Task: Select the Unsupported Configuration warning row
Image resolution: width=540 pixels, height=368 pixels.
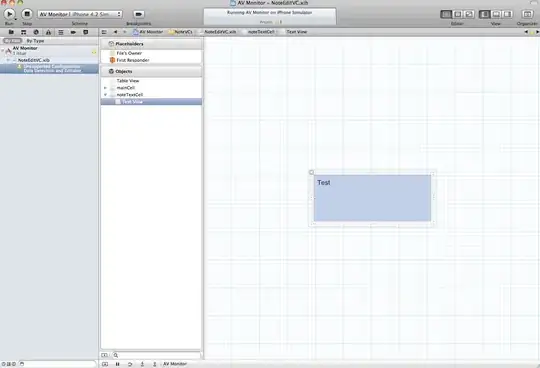Action: click(49, 69)
